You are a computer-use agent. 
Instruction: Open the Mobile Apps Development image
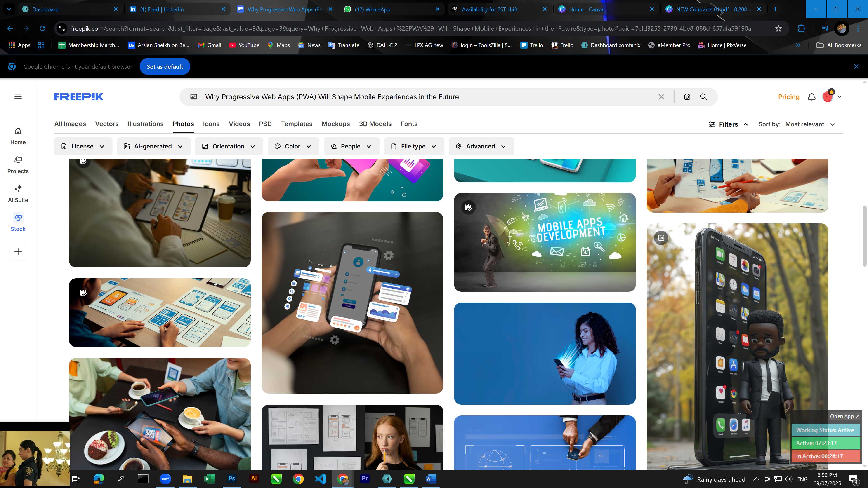coord(545,242)
